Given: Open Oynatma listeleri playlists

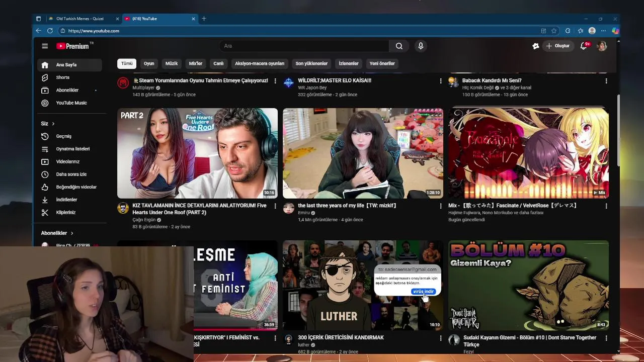Looking at the screenshot, I should [69, 149].
